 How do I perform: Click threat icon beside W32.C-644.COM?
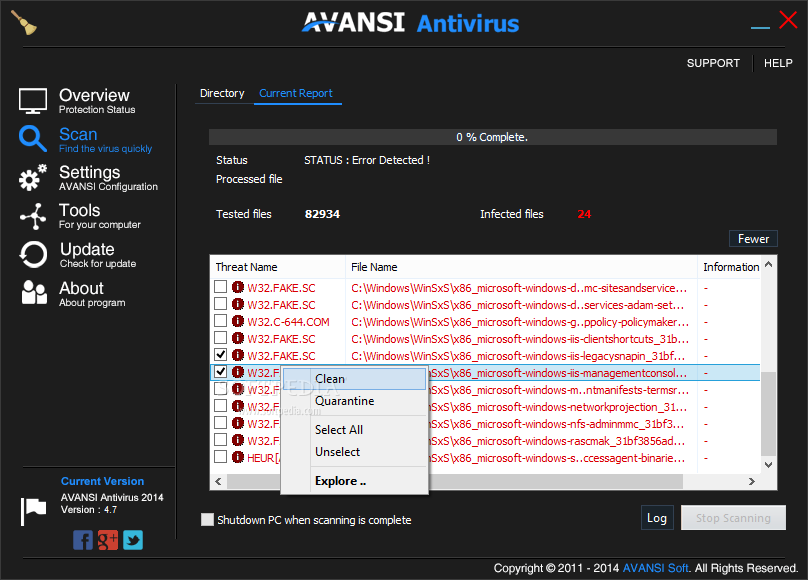[x=238, y=321]
